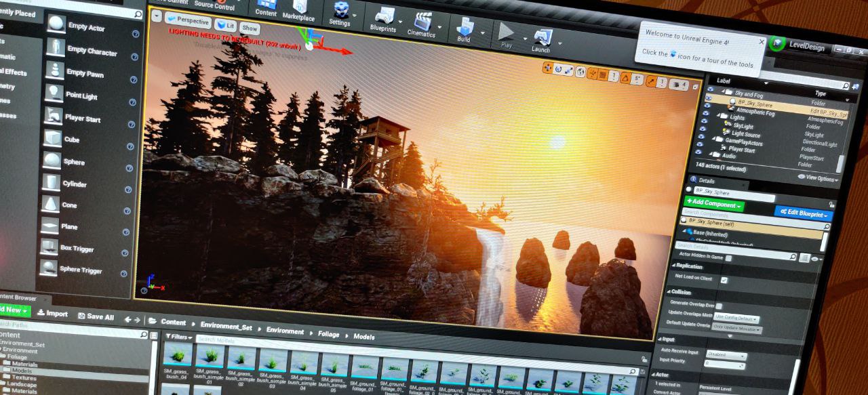Toggle visibility of Atmospheric Fog
Viewport: 868px width, 395px height.
(708, 106)
